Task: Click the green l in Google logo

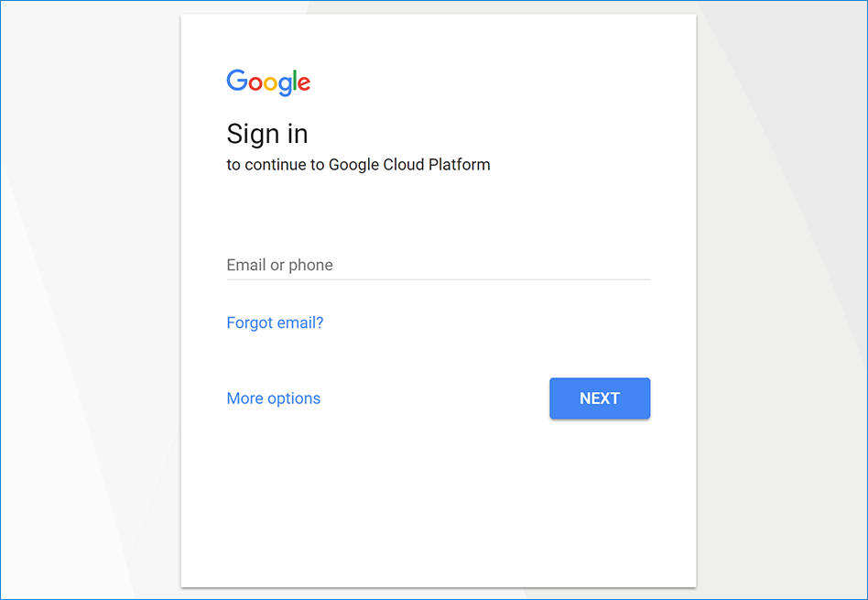Action: (x=295, y=81)
